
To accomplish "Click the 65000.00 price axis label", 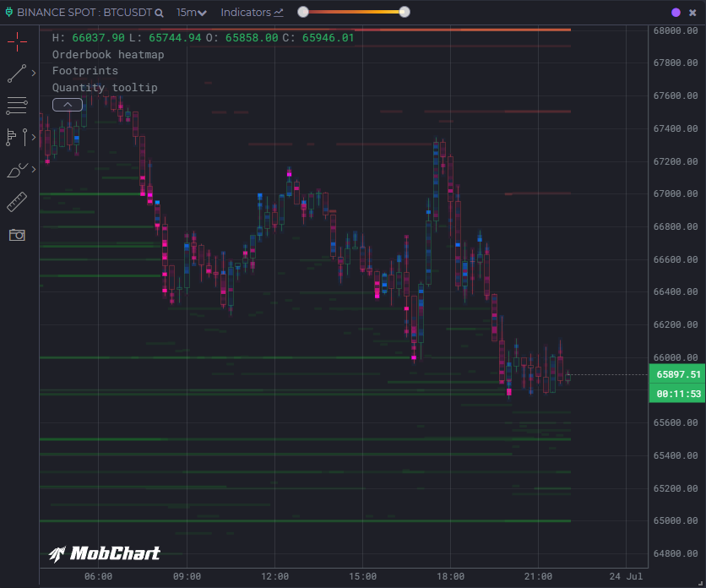I will pos(676,520).
